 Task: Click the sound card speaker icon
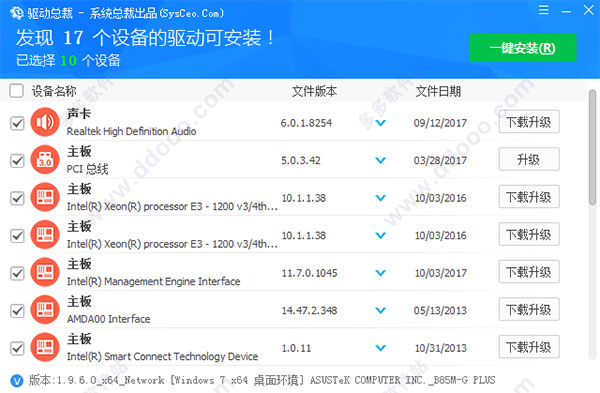click(x=45, y=122)
